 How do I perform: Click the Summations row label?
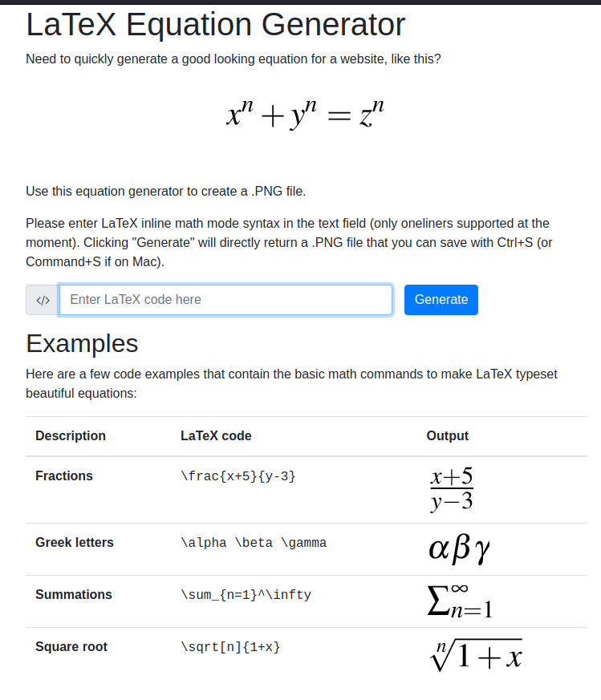tap(74, 595)
